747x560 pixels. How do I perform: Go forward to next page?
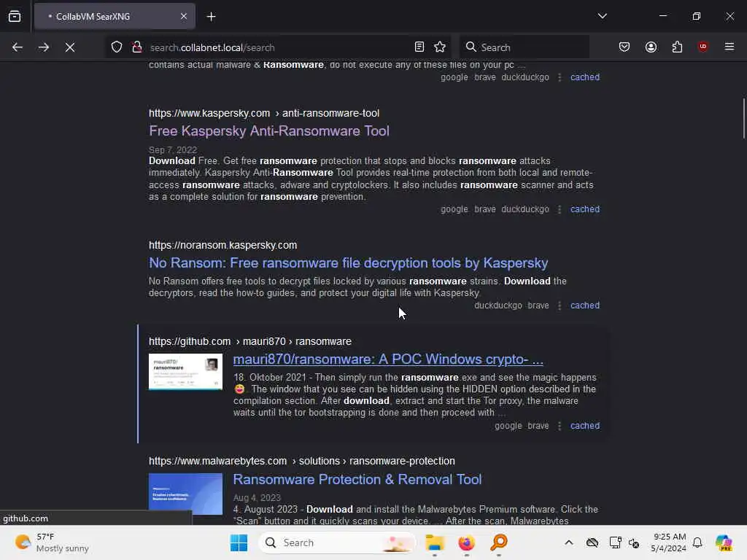(x=44, y=47)
